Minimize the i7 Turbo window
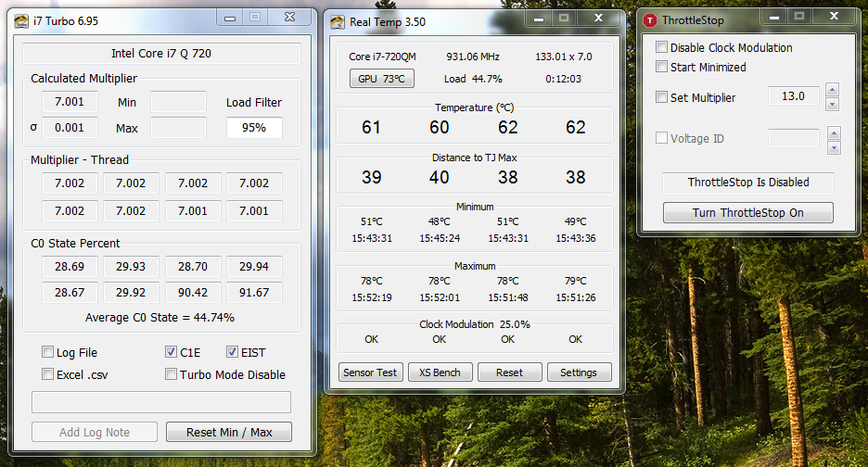 230,19
